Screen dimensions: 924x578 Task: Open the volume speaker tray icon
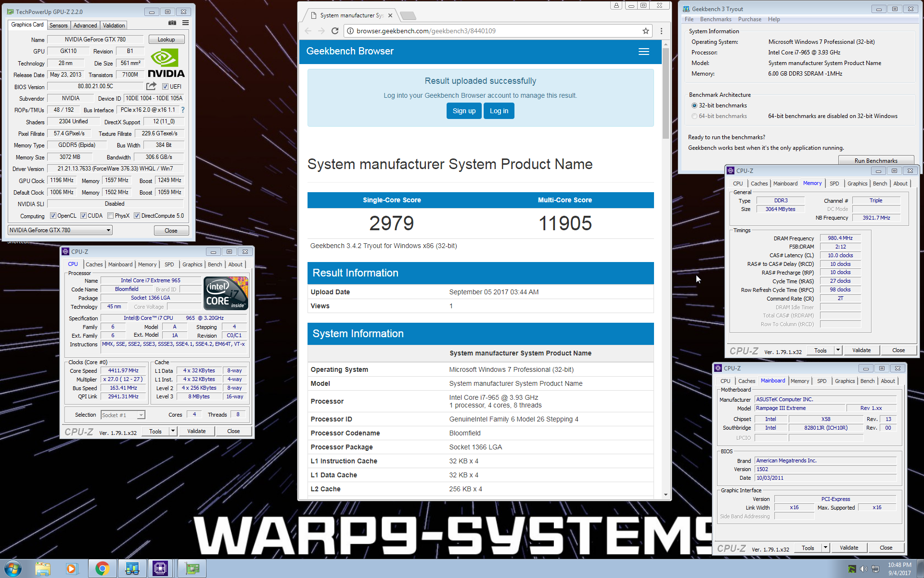click(x=863, y=569)
